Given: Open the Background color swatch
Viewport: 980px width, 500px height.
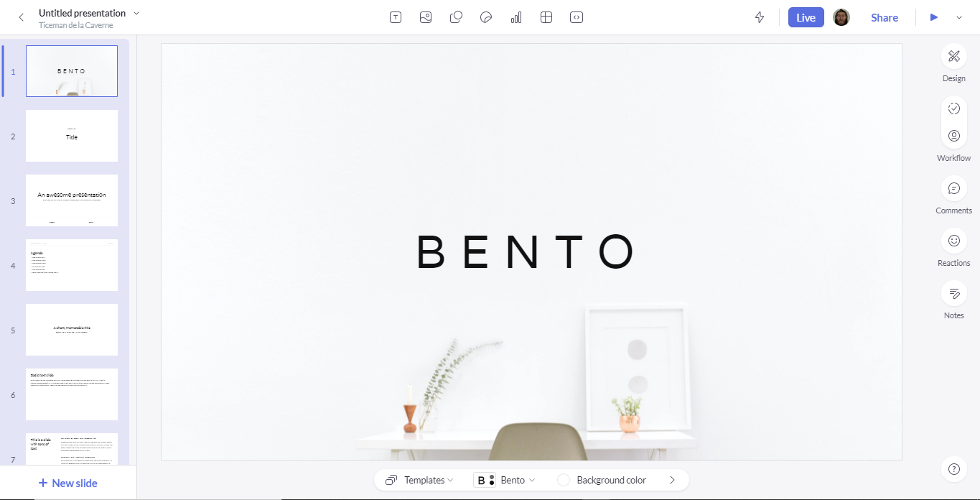Looking at the screenshot, I should [x=564, y=480].
